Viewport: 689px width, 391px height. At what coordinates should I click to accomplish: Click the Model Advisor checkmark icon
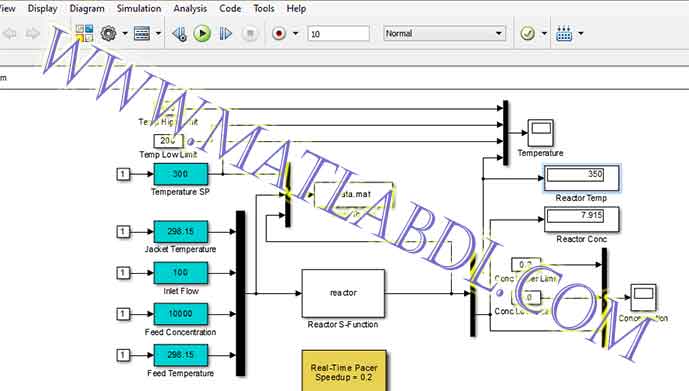coord(527,33)
